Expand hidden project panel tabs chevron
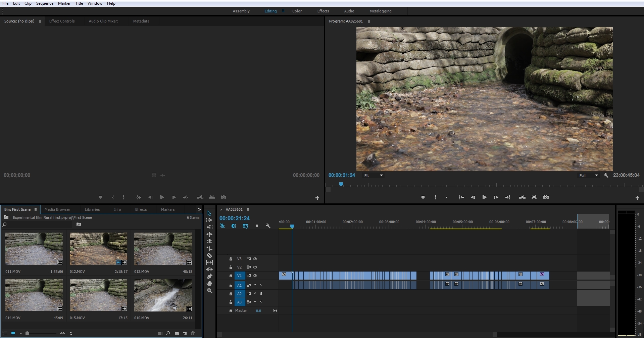 tap(199, 209)
